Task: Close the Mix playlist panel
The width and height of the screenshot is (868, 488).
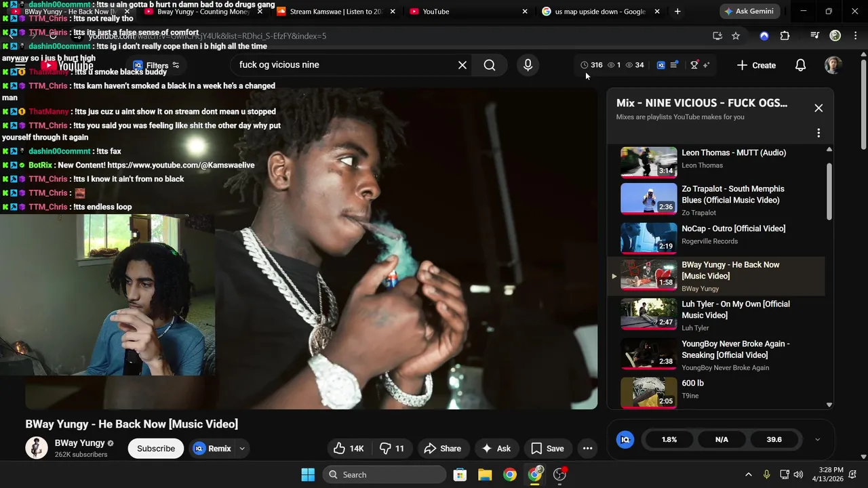Action: pos(818,108)
